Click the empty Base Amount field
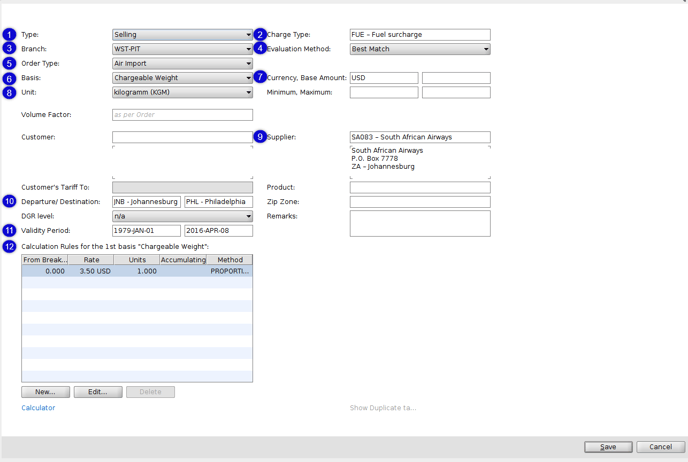The height and width of the screenshot is (462, 688). (456, 78)
